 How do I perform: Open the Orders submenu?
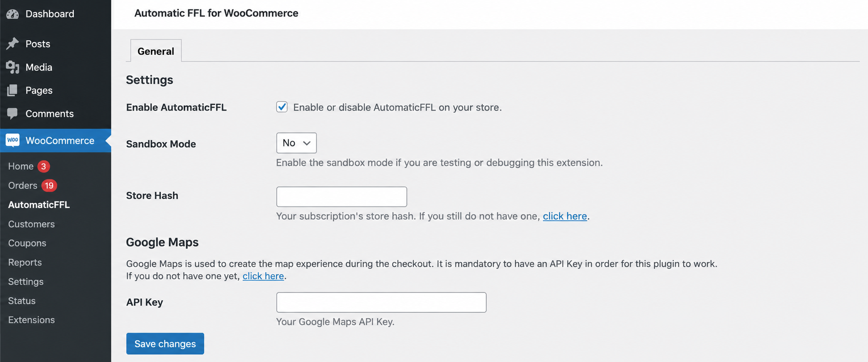[23, 185]
